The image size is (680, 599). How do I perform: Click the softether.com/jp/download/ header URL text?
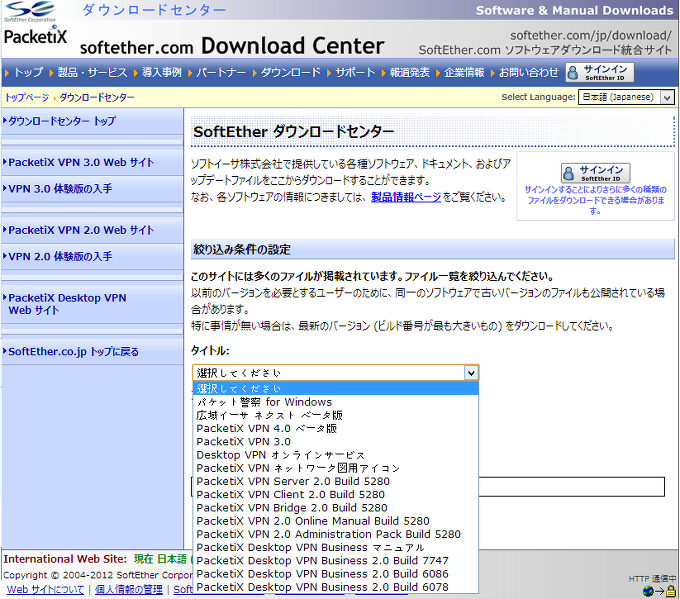tap(591, 35)
